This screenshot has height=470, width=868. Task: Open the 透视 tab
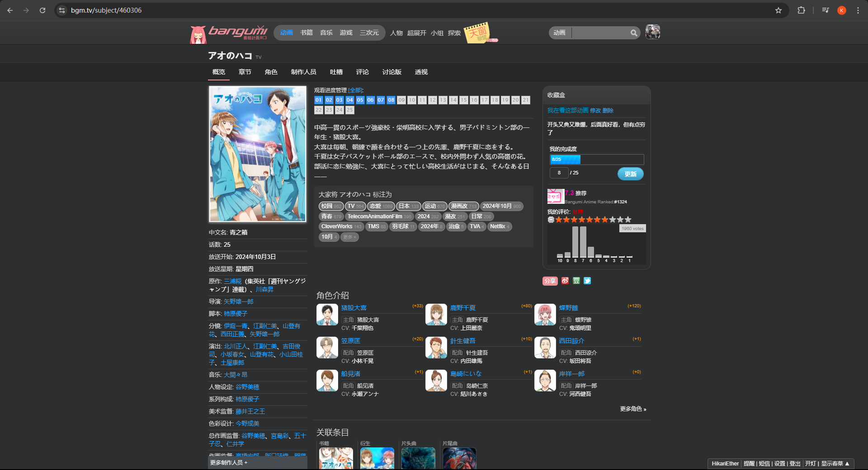(421, 72)
